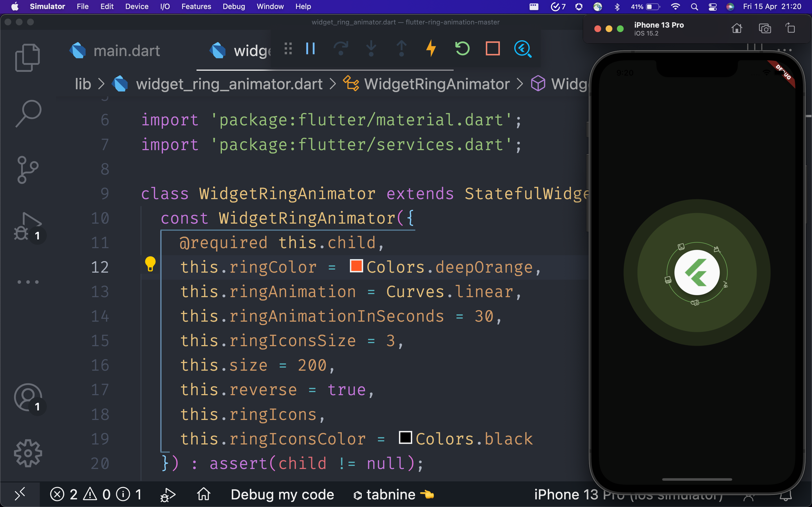This screenshot has height=507, width=812.
Task: Expand additional views ellipsis in activity bar
Action: pyautogui.click(x=28, y=282)
